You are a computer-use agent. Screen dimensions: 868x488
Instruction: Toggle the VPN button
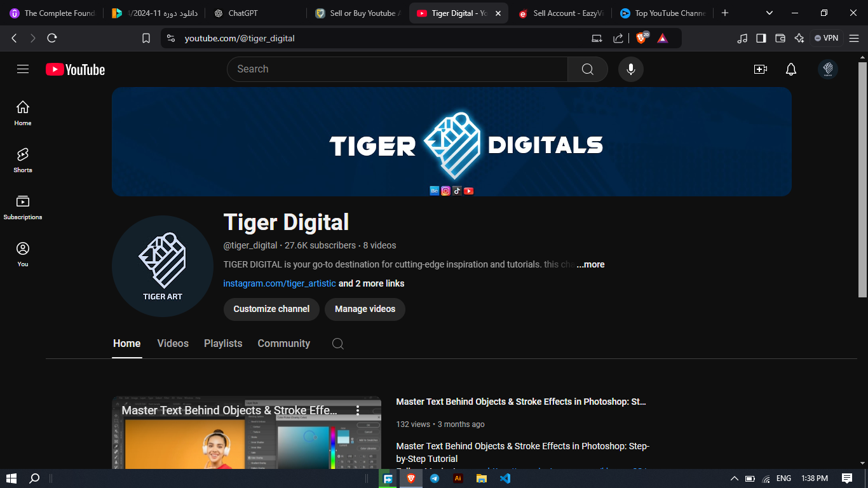pos(827,38)
